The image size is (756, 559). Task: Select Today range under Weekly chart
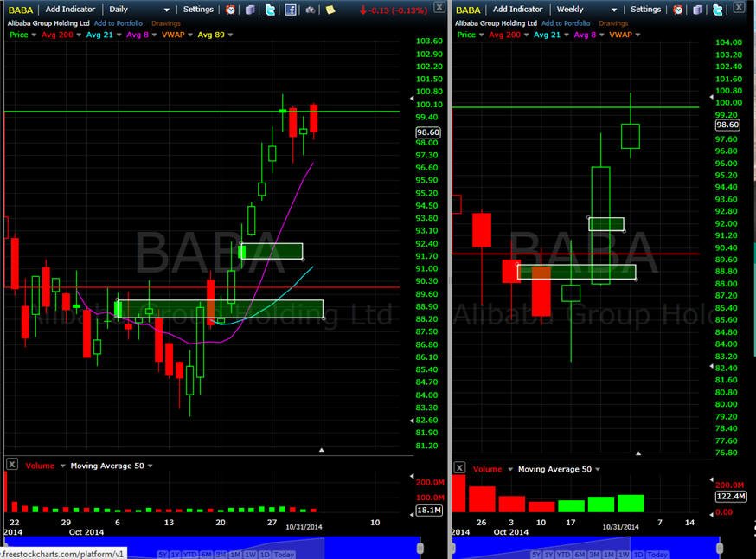657,554
